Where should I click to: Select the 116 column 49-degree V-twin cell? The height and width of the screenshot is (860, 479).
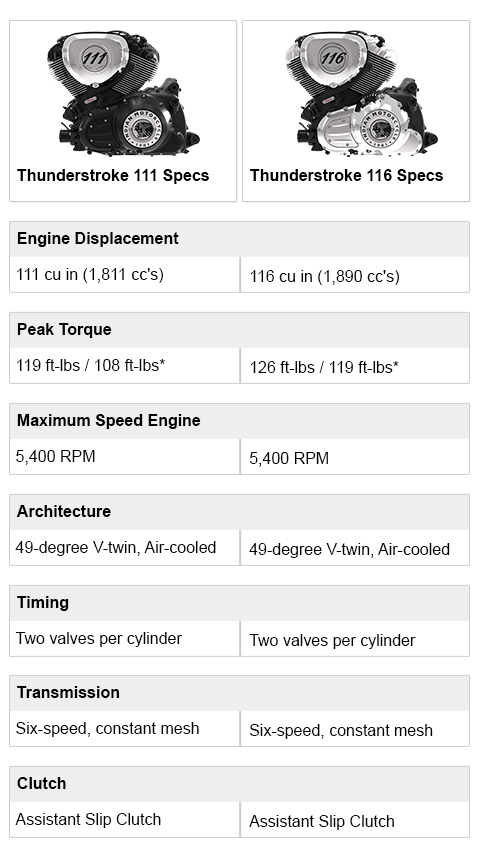[x=355, y=547]
